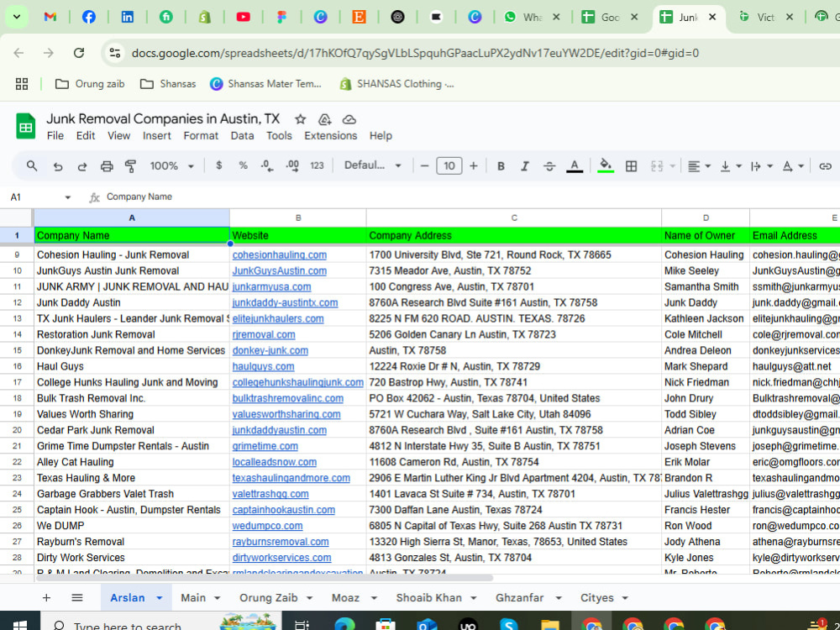The height and width of the screenshot is (630, 840).
Task: Open the text color picker
Action: [575, 166]
